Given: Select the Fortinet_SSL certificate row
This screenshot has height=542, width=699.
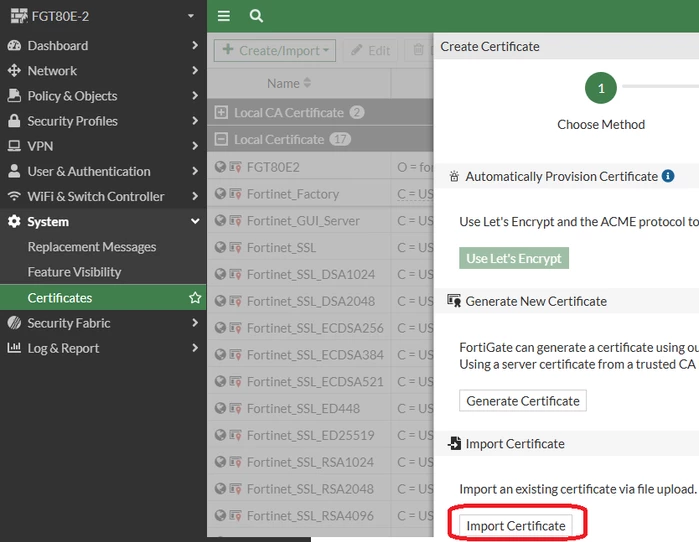Looking at the screenshot, I should coord(320,247).
